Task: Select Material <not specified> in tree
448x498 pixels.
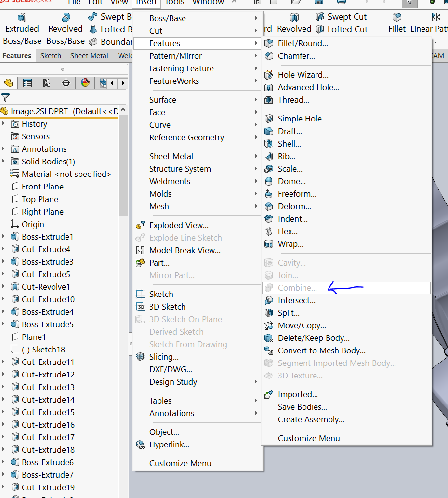Action: 61,174
